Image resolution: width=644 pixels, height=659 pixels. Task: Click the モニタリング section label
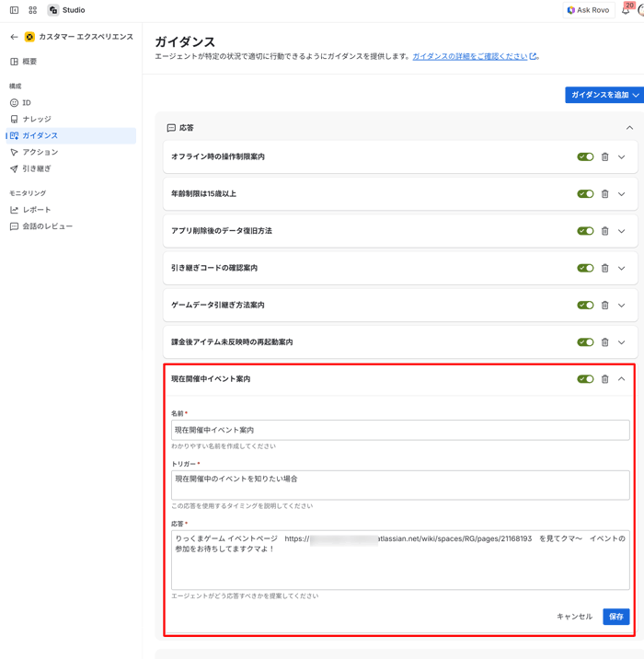(x=28, y=193)
